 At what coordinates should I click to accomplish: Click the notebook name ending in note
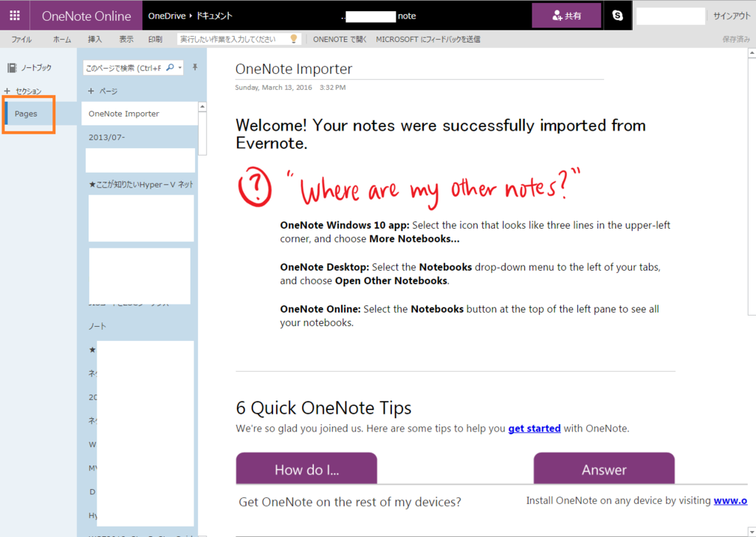click(379, 16)
